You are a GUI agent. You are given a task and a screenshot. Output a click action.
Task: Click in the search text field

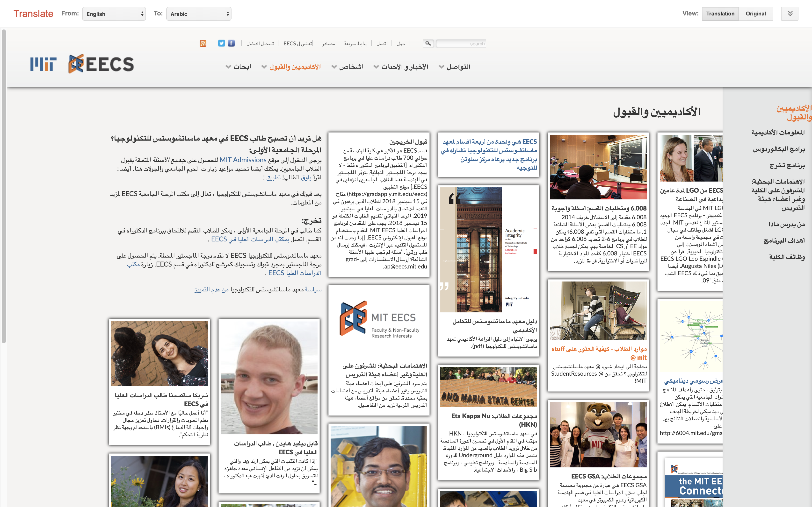pos(460,44)
